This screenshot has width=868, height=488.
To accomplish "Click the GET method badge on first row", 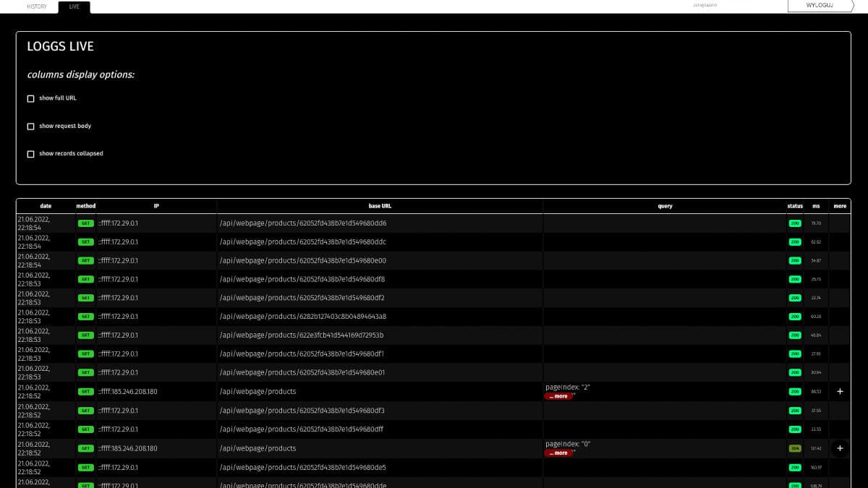I will tap(86, 223).
